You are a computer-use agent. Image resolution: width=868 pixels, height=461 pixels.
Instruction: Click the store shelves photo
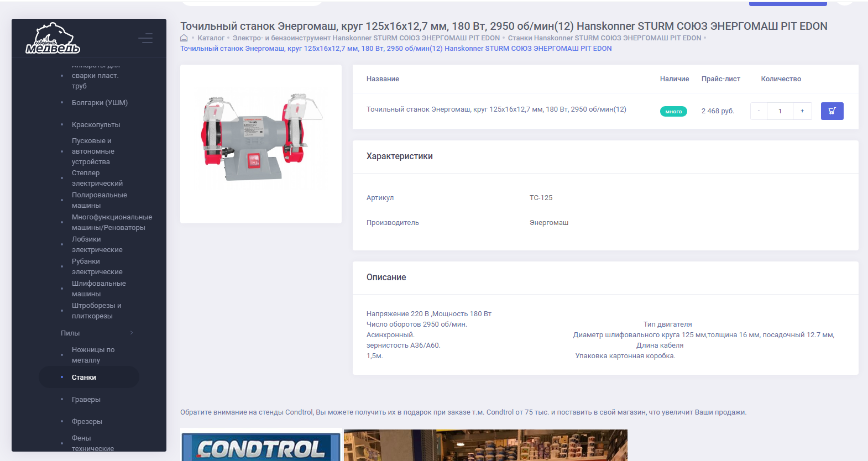click(485, 446)
